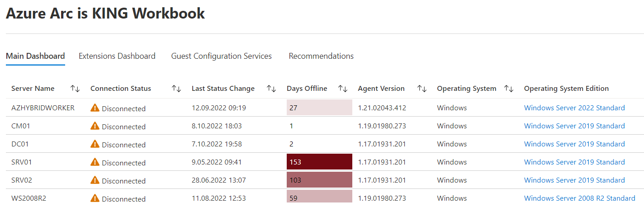
Task: Select the CM01 server name cell
Action: coord(21,126)
